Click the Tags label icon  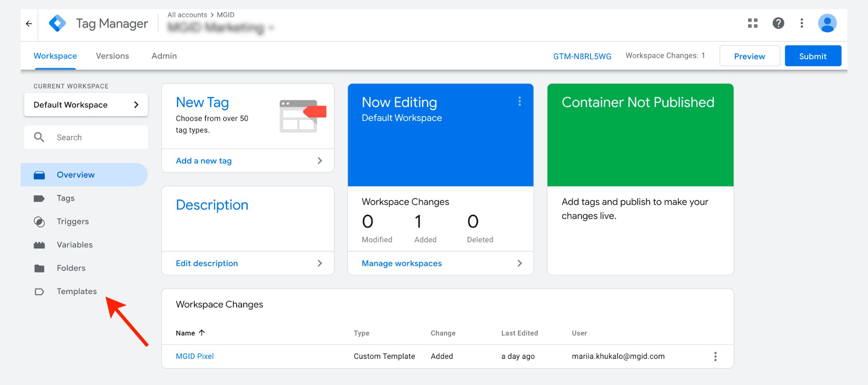click(x=39, y=199)
